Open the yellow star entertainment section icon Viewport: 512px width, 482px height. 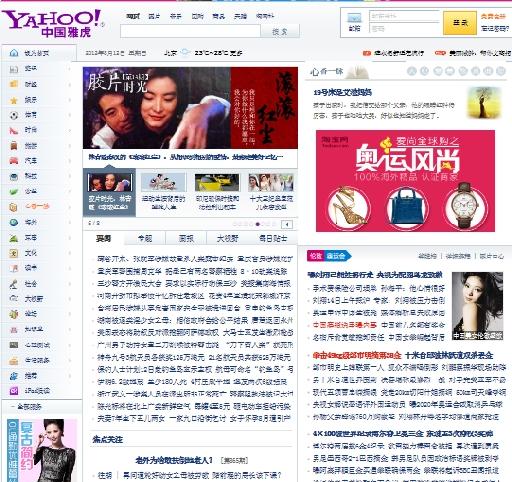[14, 100]
